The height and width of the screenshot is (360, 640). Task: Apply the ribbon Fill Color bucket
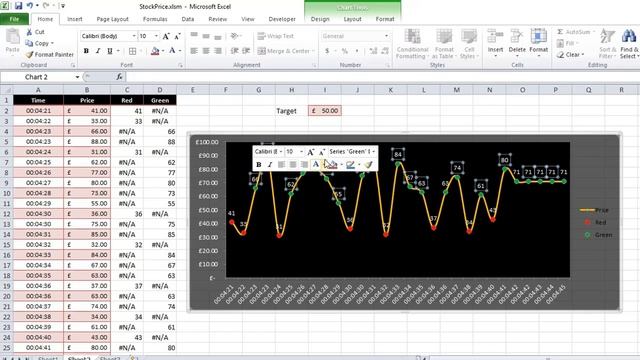tap(155, 51)
